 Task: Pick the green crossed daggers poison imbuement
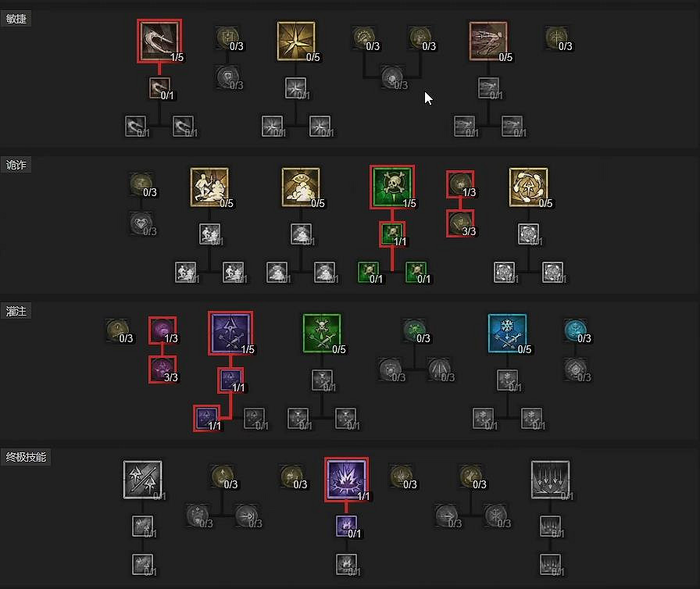pos(322,333)
